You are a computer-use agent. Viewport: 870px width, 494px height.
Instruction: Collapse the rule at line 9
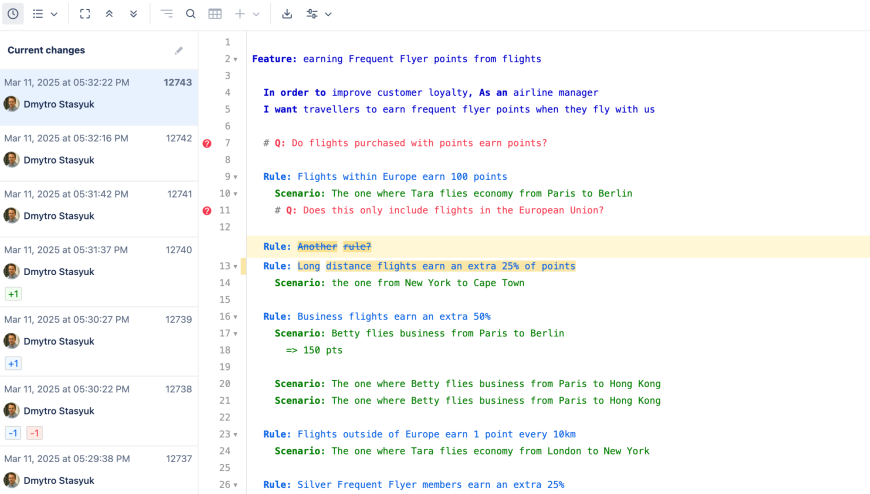click(x=236, y=177)
